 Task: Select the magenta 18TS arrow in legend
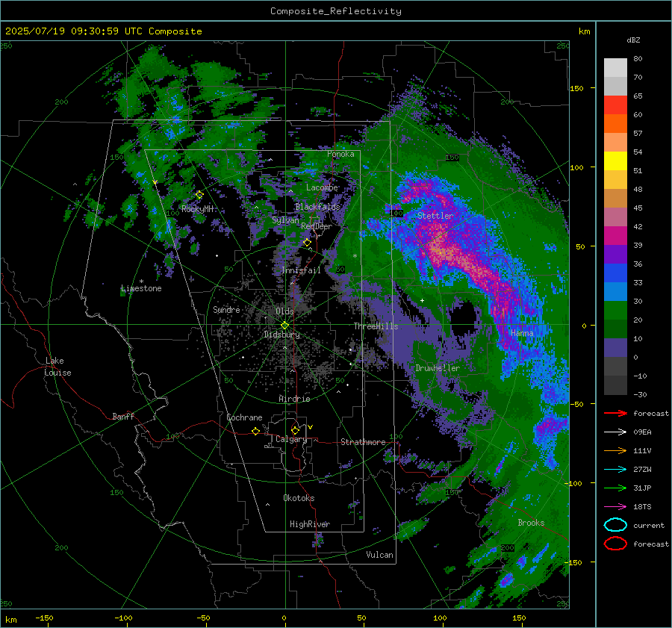point(615,507)
